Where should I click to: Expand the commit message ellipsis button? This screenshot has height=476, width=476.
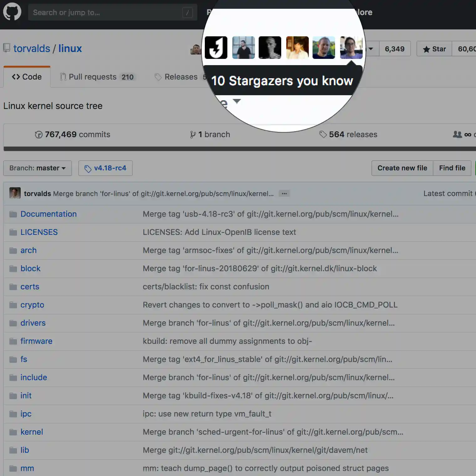[284, 194]
